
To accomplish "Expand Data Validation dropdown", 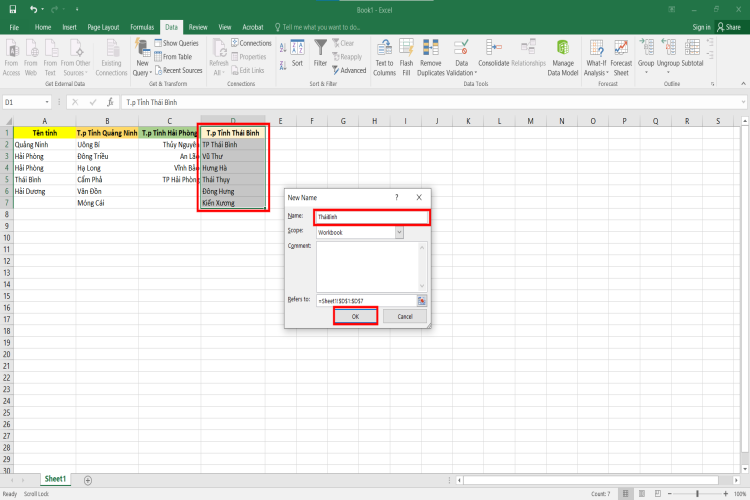I will tap(463, 73).
